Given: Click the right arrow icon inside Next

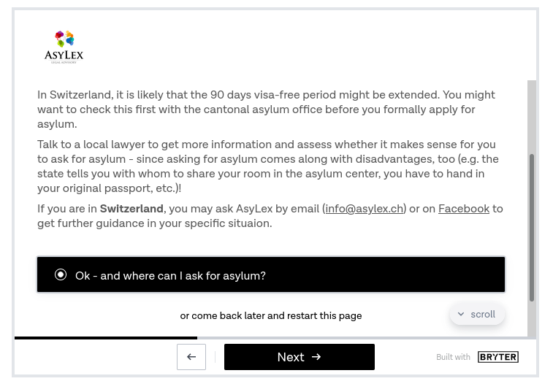Looking at the screenshot, I should coord(316,357).
